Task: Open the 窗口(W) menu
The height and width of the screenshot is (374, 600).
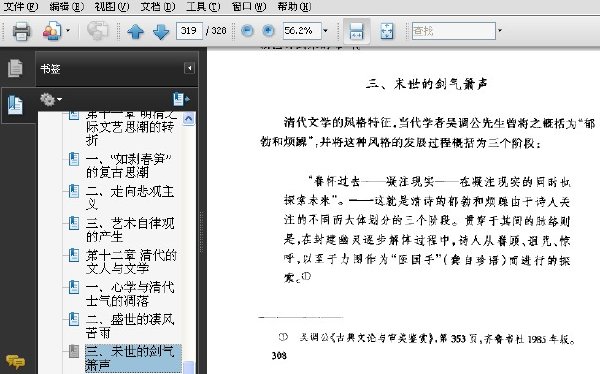Action: [249, 7]
